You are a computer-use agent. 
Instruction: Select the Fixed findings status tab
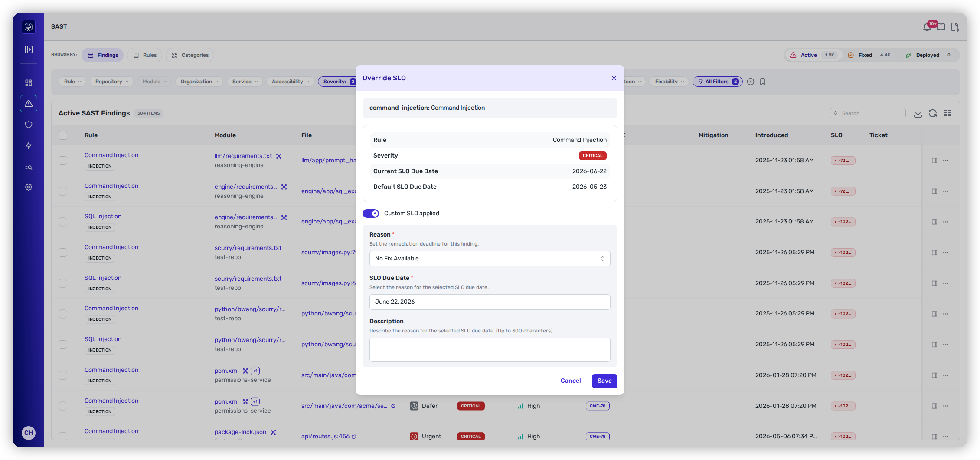coord(870,55)
